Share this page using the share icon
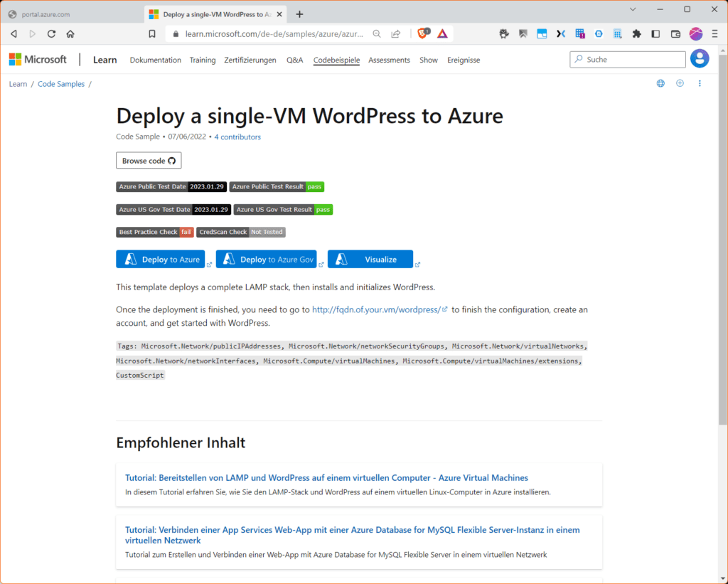Viewport: 728px width, 584px height. [396, 34]
